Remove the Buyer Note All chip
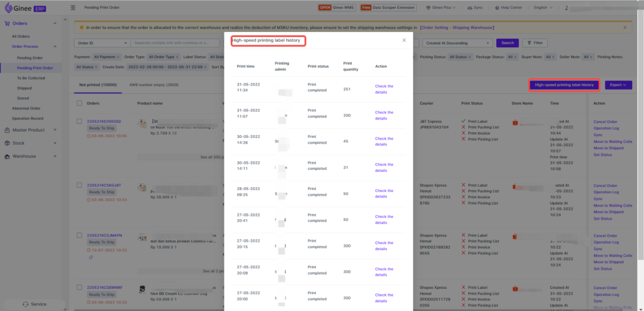 click(x=553, y=57)
